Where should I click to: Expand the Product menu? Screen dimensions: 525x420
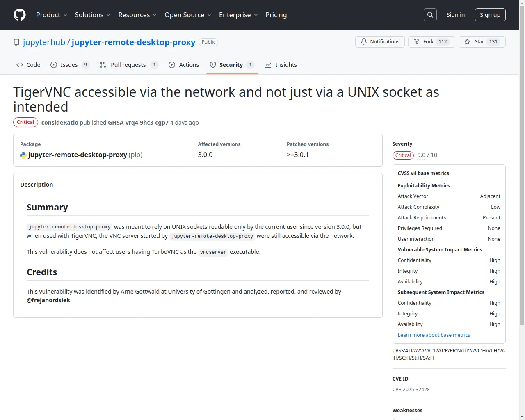[52, 15]
